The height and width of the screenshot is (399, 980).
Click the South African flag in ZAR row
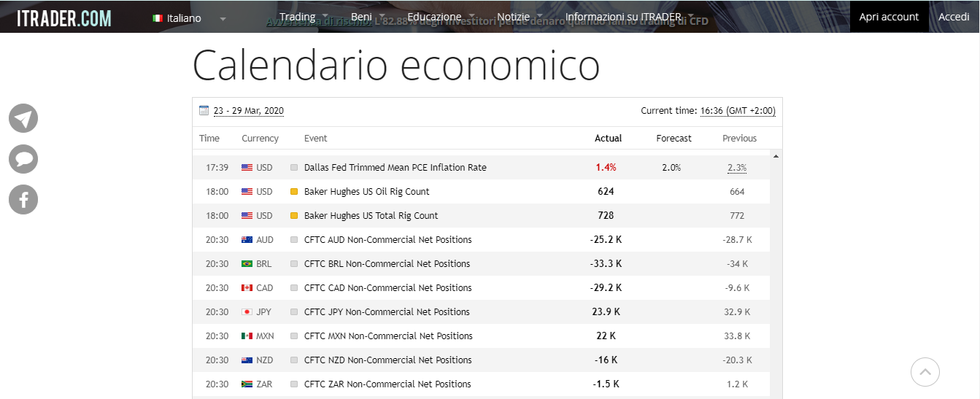pyautogui.click(x=247, y=384)
